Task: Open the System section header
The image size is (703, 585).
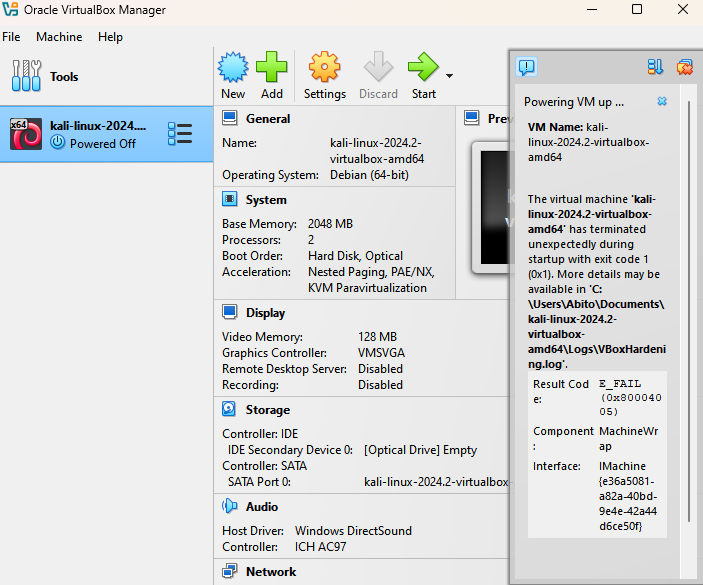Action: click(x=266, y=200)
